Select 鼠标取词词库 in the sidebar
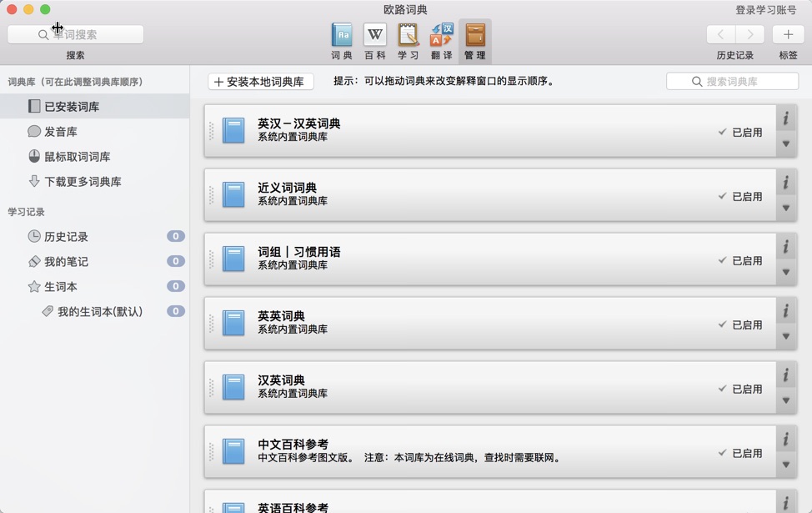 [95, 157]
